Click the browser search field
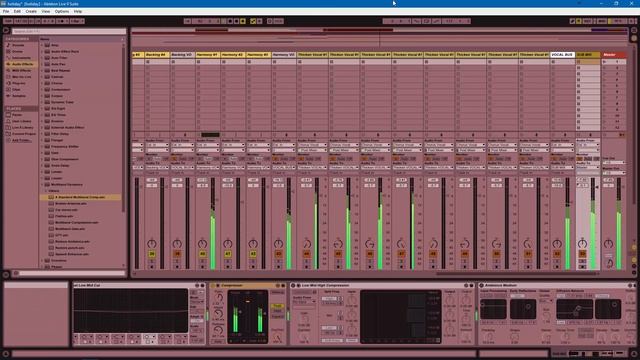The width and height of the screenshot is (640, 360). 69,31
